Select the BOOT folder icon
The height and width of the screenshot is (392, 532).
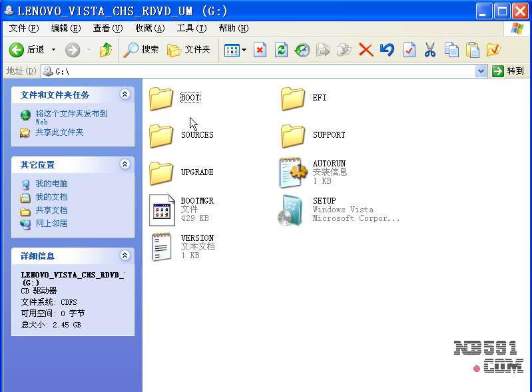click(161, 98)
